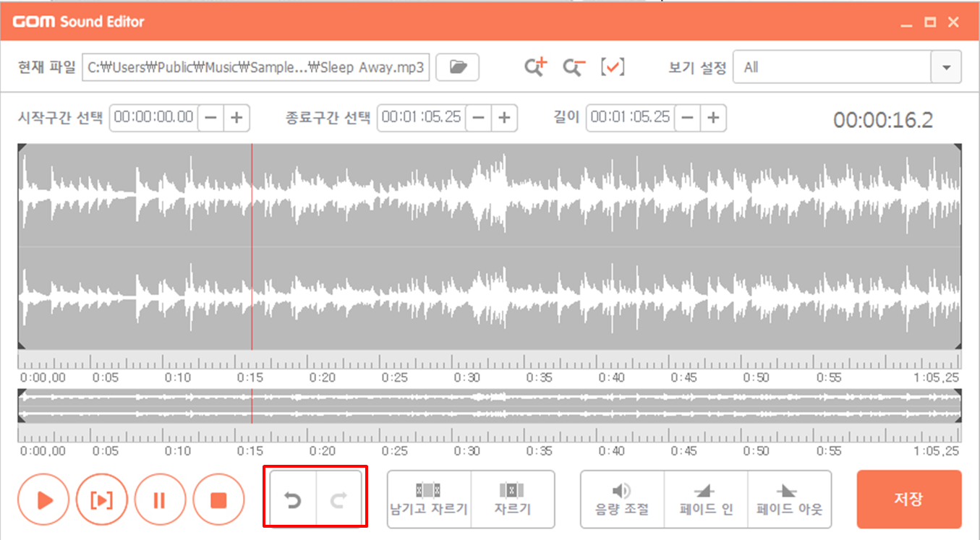This screenshot has height=540, width=980.
Task: Open the 보기 설정 view dropdown set to All
Action: pos(846,67)
